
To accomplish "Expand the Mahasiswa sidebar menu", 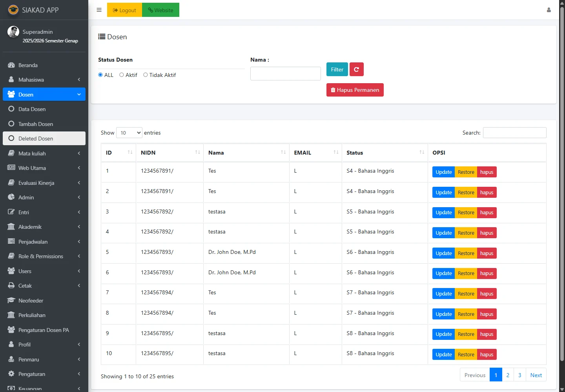I will 44,80.
